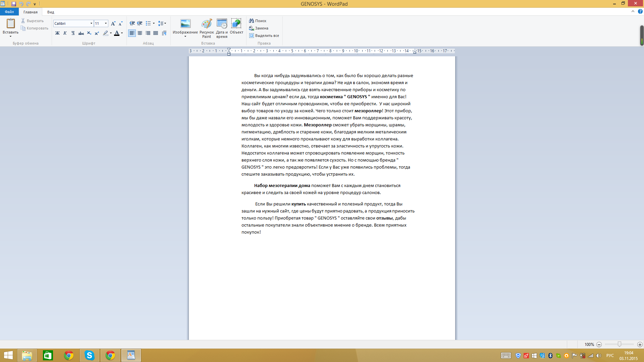This screenshot has width=644, height=362.
Task: Zoom out with the minus button
Action: 599,345
